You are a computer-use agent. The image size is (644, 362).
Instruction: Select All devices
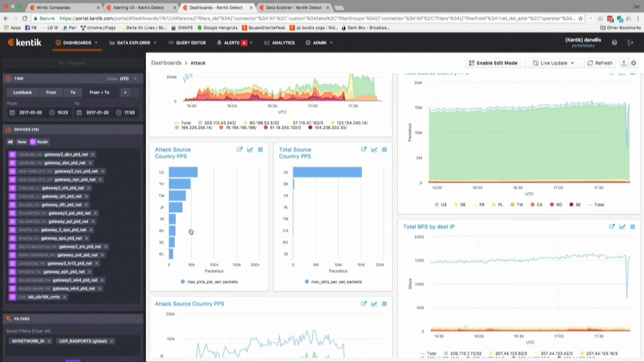(10, 142)
